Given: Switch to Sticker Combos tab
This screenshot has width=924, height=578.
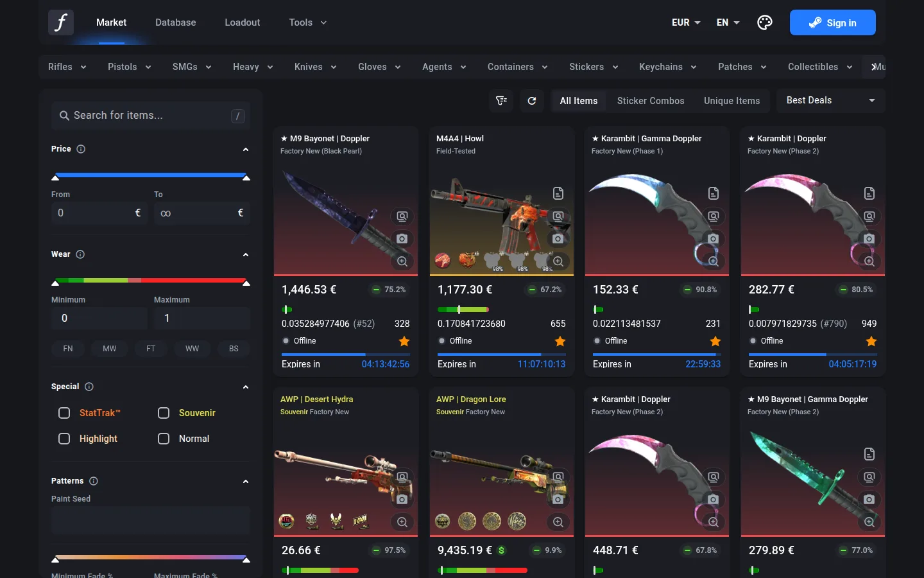Looking at the screenshot, I should pyautogui.click(x=651, y=101).
